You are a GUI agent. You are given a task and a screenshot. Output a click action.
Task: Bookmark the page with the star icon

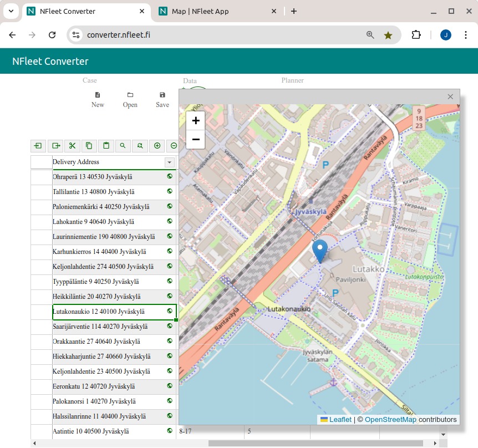pyautogui.click(x=388, y=35)
